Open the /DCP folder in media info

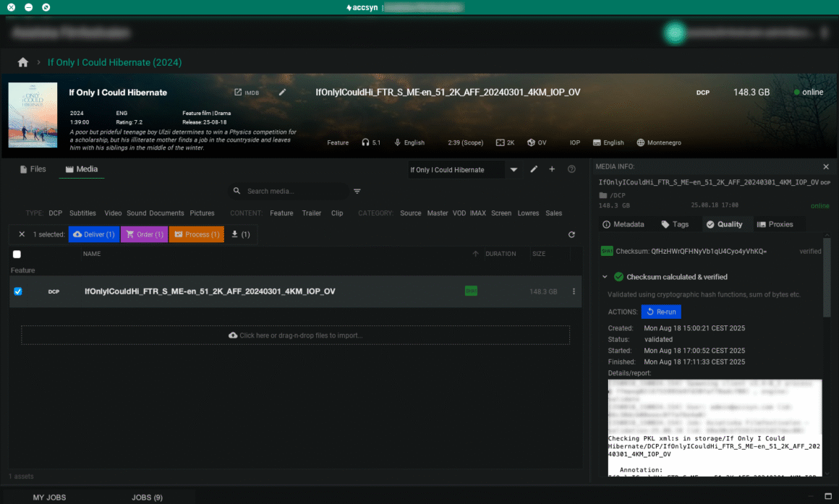tap(612, 195)
